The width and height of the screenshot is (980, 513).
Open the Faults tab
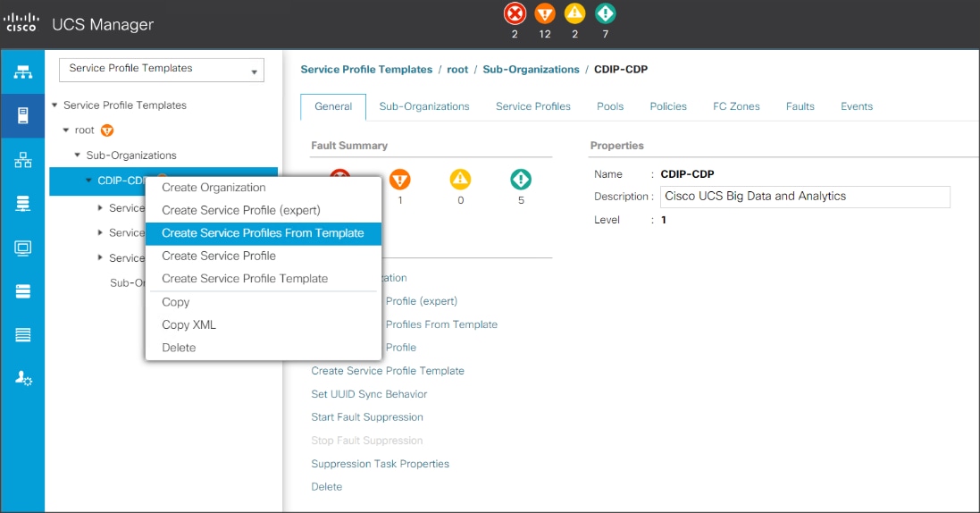pos(800,107)
